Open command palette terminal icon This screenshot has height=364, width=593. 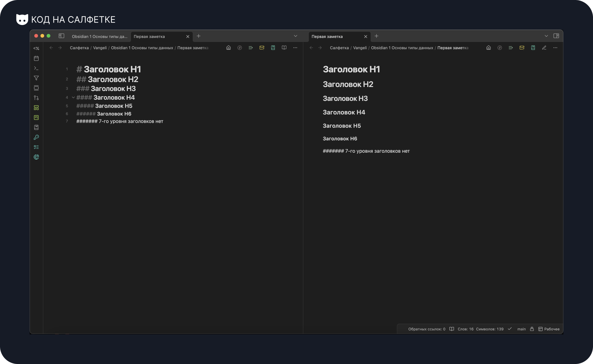tap(36, 68)
